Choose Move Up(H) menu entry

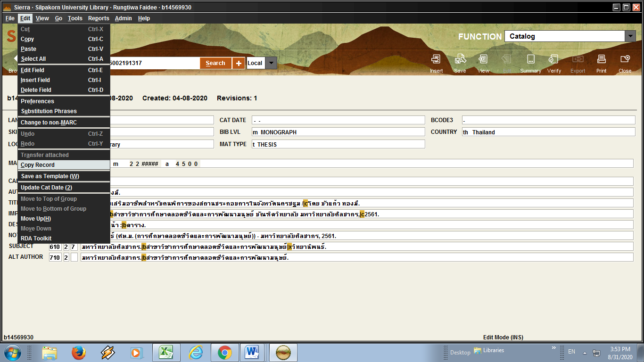(x=64, y=219)
